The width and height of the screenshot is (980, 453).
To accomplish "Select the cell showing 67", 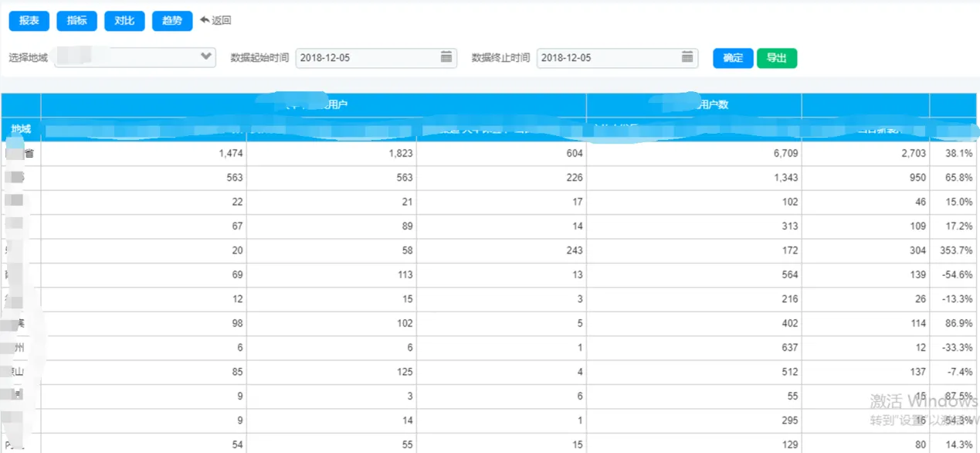I will click(x=144, y=226).
